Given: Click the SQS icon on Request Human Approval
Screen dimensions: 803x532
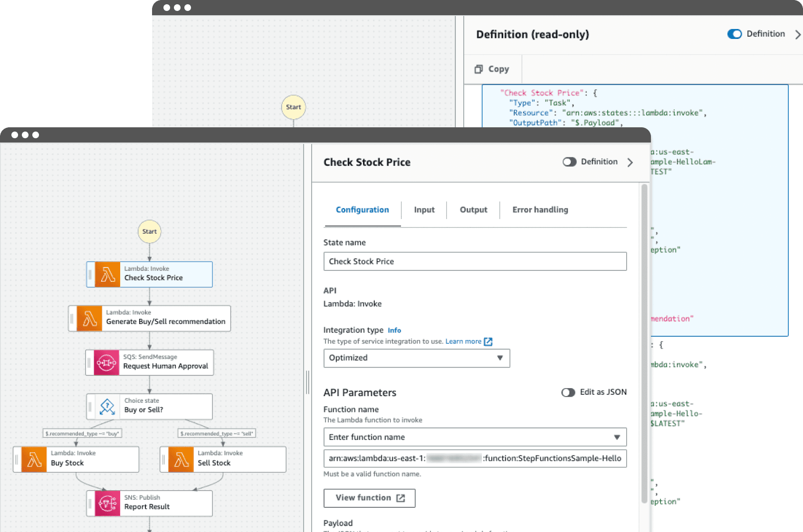Looking at the screenshot, I should pos(106,363).
